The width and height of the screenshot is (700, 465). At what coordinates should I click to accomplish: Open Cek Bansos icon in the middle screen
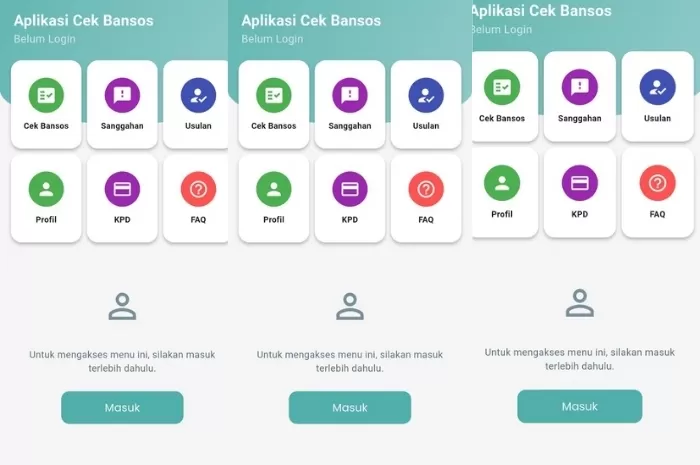[x=274, y=95]
